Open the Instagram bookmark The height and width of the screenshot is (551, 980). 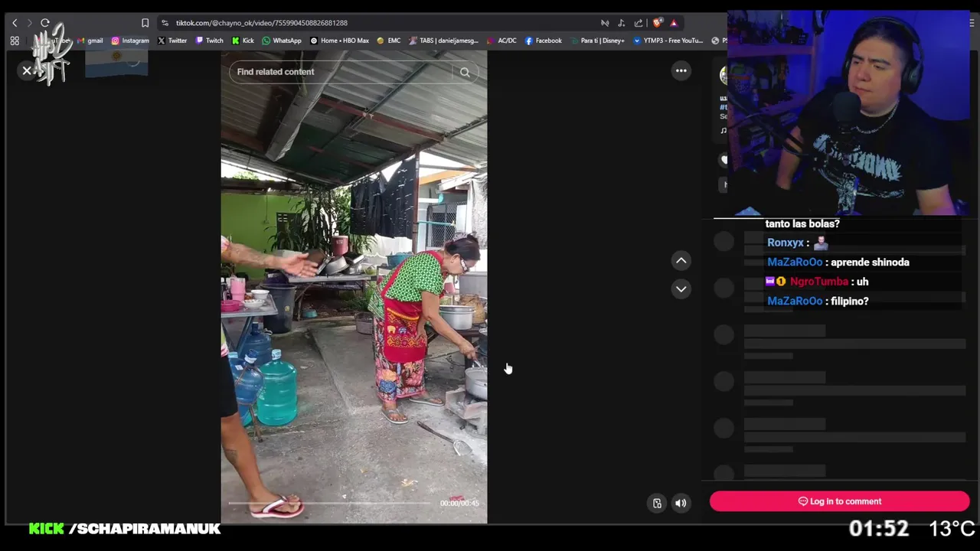[x=130, y=41]
